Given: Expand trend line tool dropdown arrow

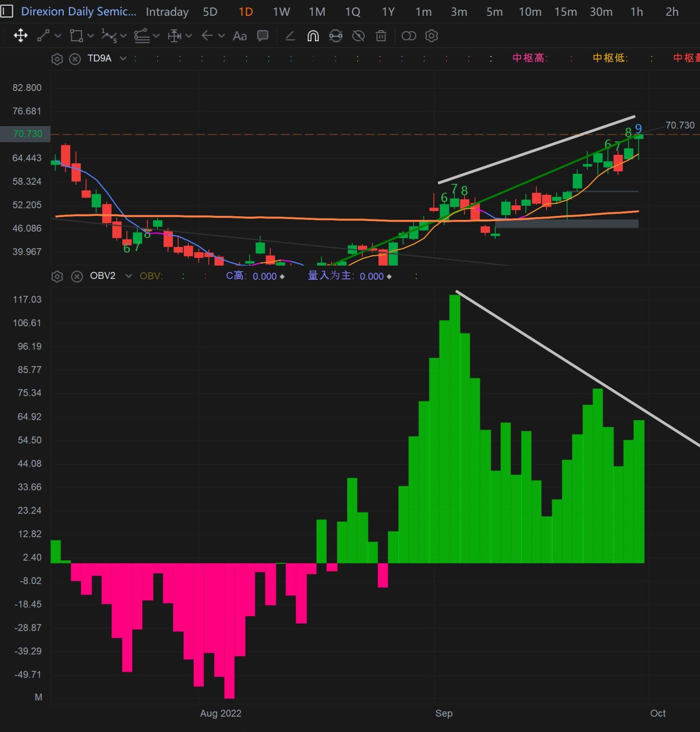Looking at the screenshot, I should pyautogui.click(x=58, y=35).
